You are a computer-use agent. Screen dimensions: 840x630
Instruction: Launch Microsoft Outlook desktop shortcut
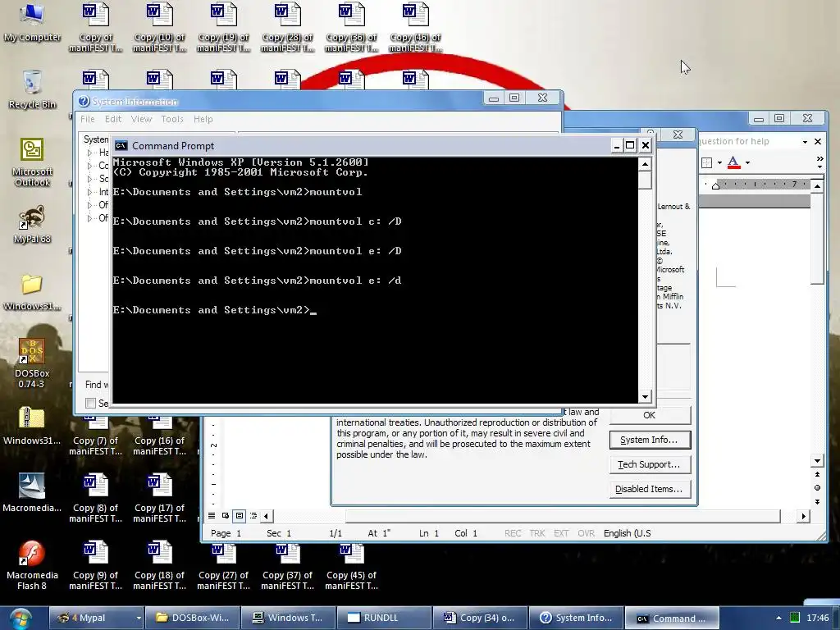pos(32,162)
